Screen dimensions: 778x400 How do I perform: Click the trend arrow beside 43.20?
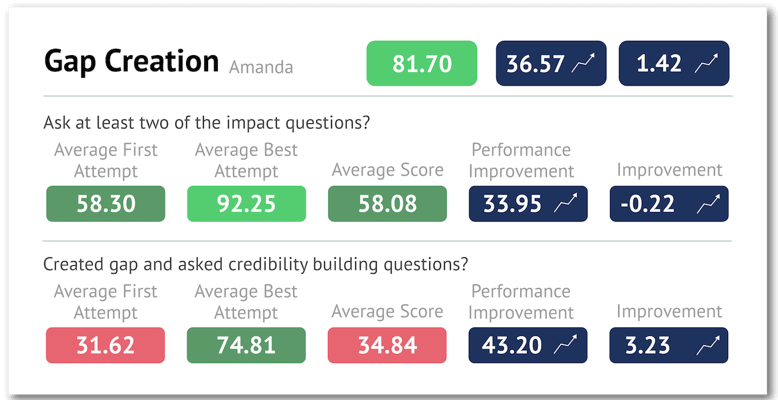pos(565,345)
